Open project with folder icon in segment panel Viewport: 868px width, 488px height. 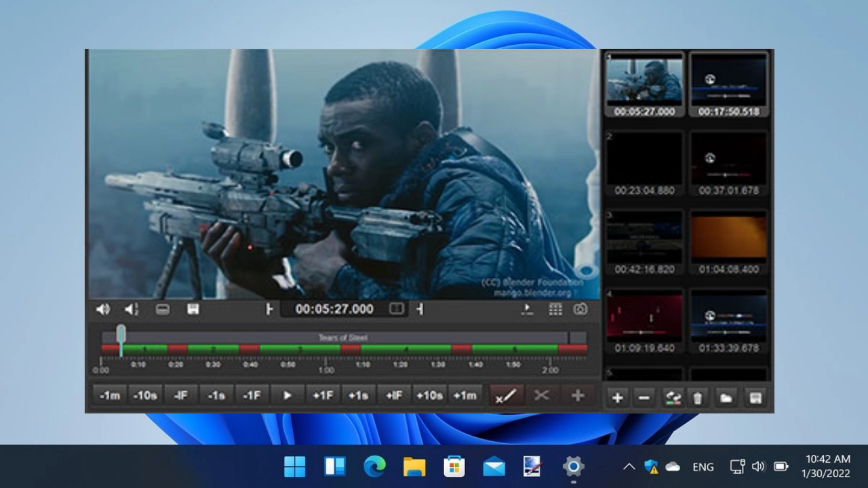pyautogui.click(x=726, y=397)
